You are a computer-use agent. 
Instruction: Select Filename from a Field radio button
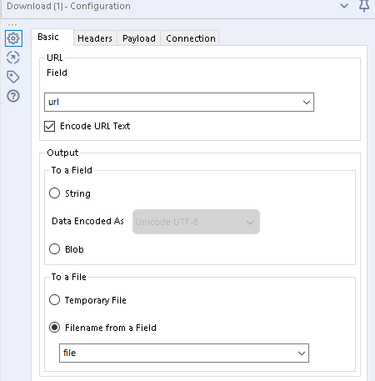tap(54, 327)
